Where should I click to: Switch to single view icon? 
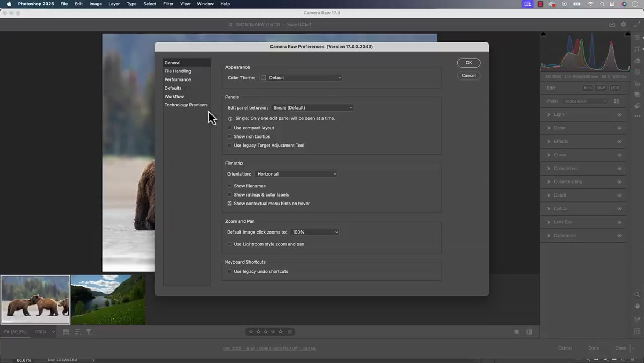click(517, 332)
